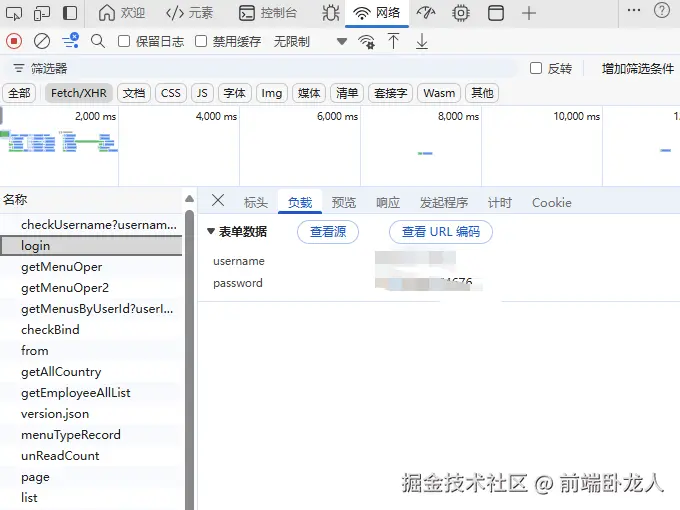Viewport: 680px width, 510px height.
Task: Click 增加筛选条件 more filters button
Action: 638,69
